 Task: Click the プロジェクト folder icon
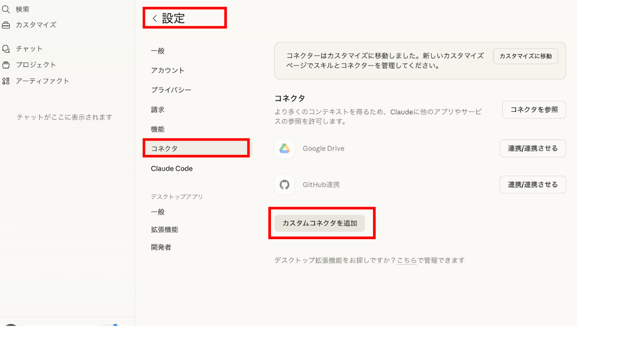tap(6, 65)
